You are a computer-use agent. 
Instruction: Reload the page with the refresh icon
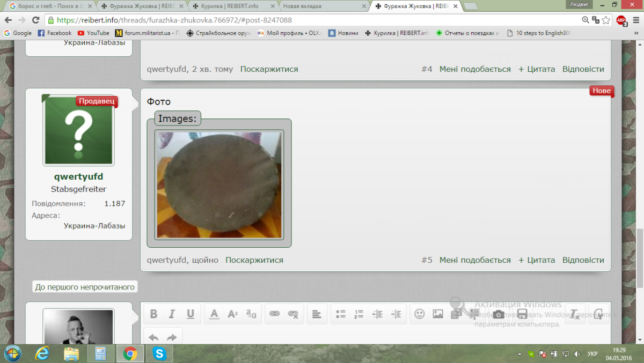[36, 20]
